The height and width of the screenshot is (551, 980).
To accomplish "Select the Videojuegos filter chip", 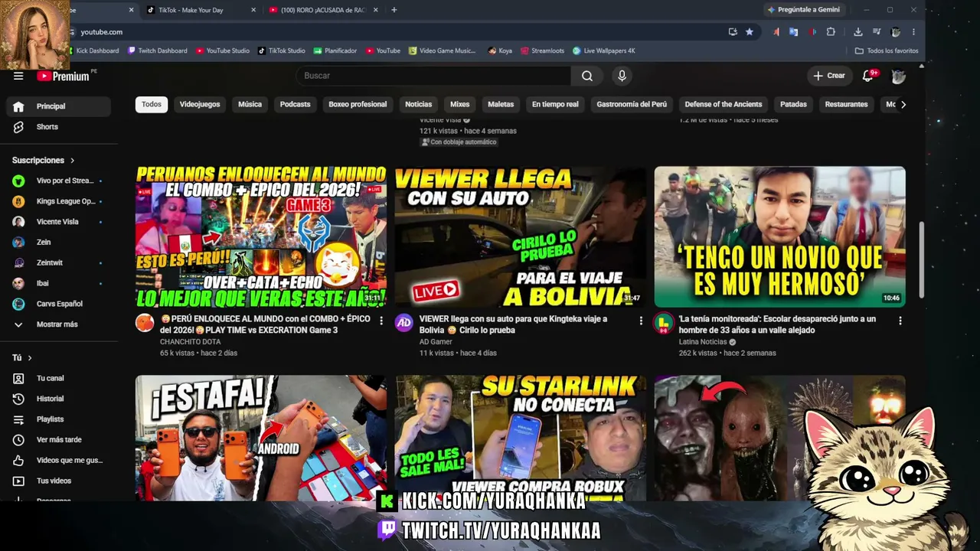I will (x=200, y=104).
